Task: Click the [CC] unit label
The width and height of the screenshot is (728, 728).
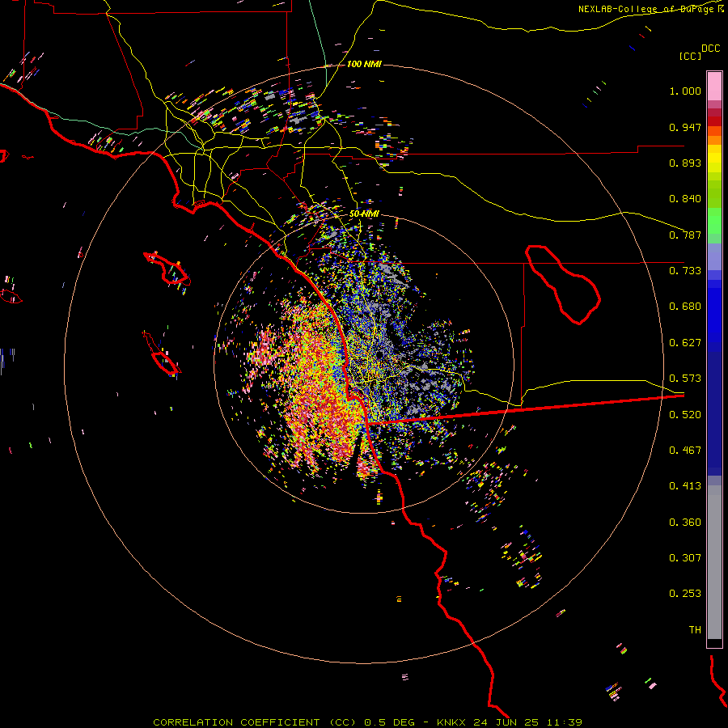Action: pos(690,56)
